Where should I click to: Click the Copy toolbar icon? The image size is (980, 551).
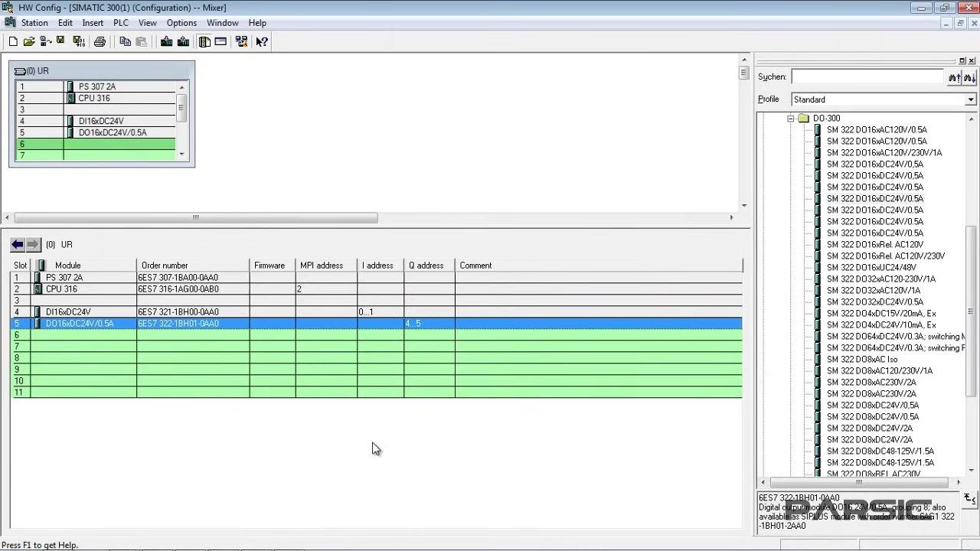125,41
